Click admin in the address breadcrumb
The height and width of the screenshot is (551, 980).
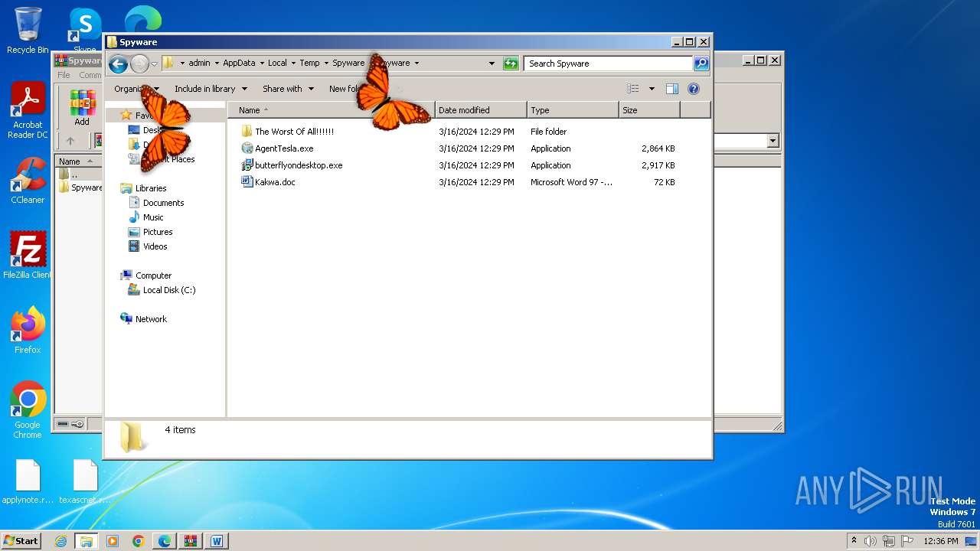[199, 64]
